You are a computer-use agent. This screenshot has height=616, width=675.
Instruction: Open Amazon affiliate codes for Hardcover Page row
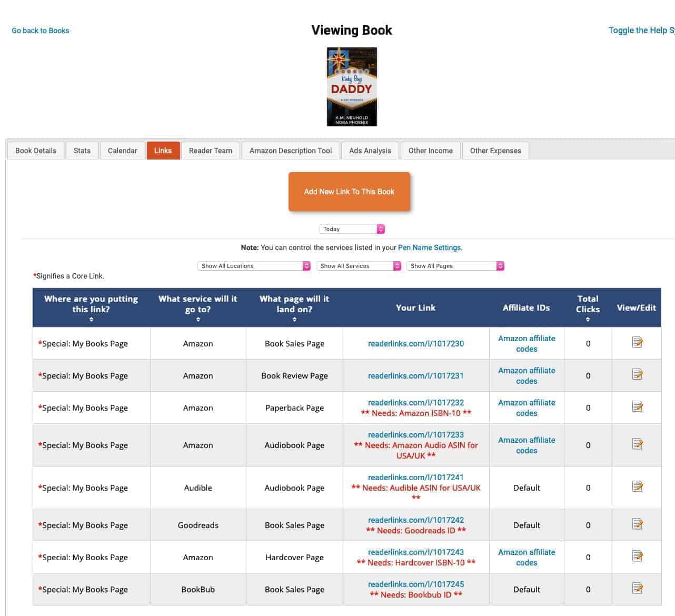pos(527,558)
